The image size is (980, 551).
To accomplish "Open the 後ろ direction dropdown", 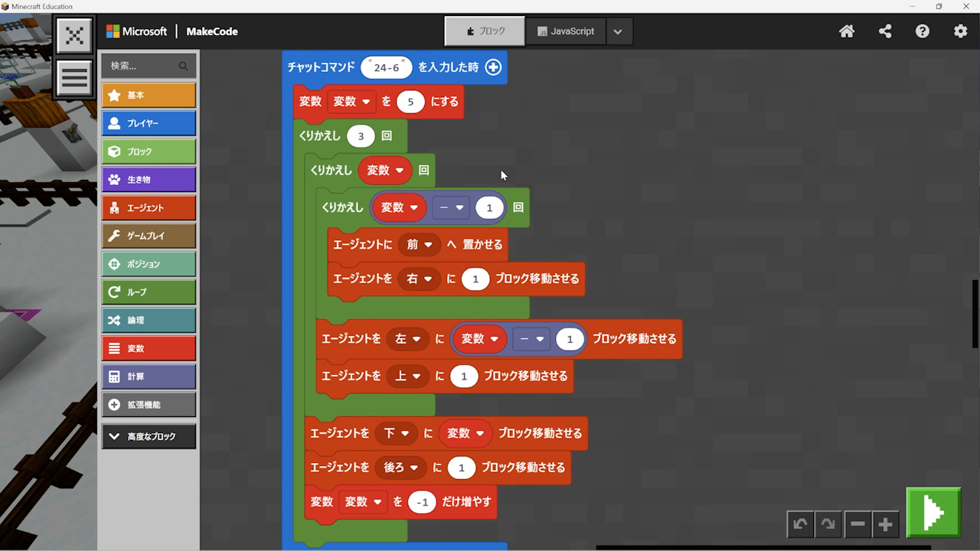I will click(x=400, y=468).
